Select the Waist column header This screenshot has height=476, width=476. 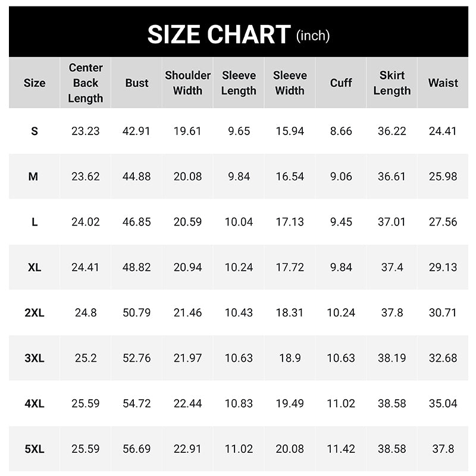tap(443, 83)
